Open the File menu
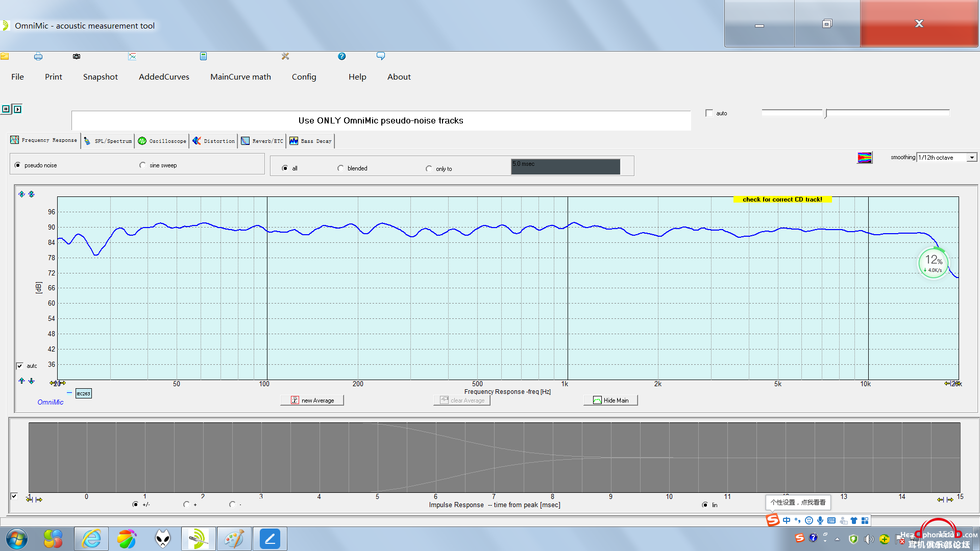The height and width of the screenshot is (551, 980). 17,76
